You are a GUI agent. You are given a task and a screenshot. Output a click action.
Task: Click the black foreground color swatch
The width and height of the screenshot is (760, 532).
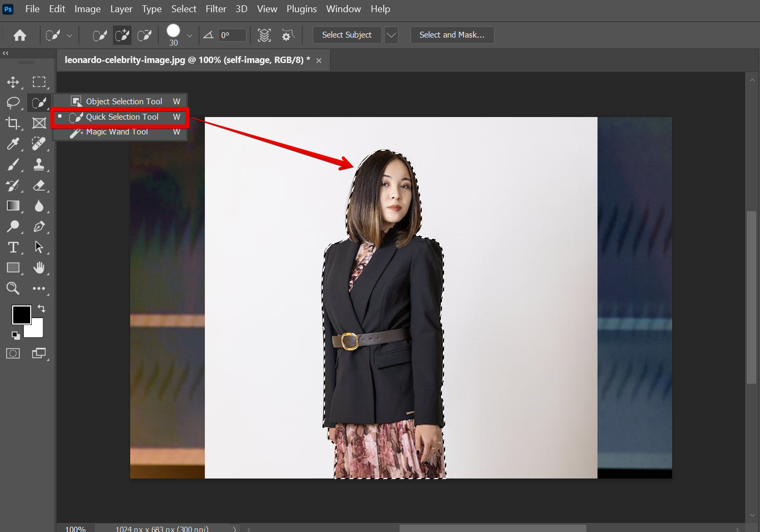21,314
